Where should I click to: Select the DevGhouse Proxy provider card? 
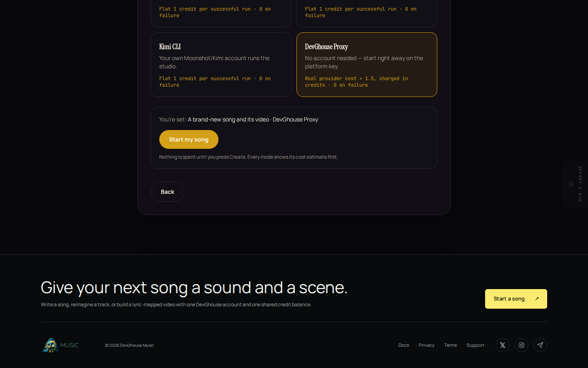[x=367, y=65]
